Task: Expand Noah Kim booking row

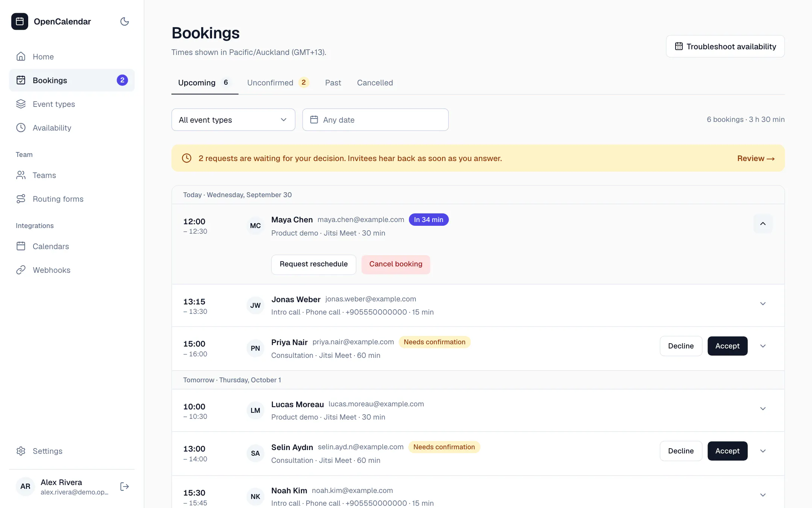Action: click(x=763, y=495)
